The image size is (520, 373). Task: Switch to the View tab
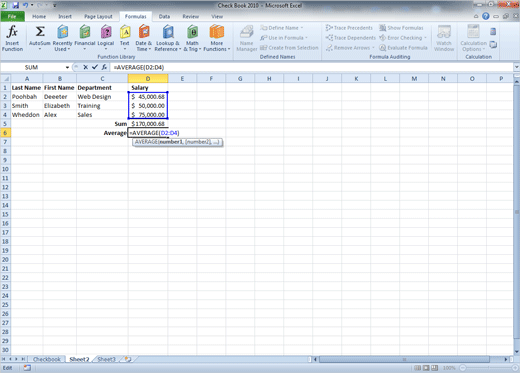point(217,16)
